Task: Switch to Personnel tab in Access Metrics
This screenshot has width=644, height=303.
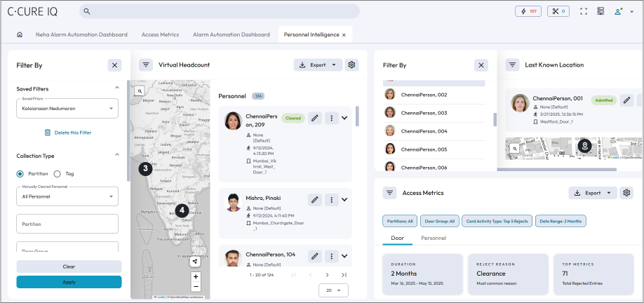Action: point(434,238)
